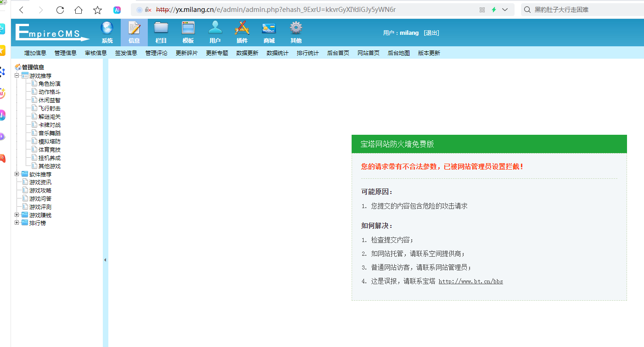644x347 pixels.
Task: Open the 用户 person icon
Action: tap(215, 28)
